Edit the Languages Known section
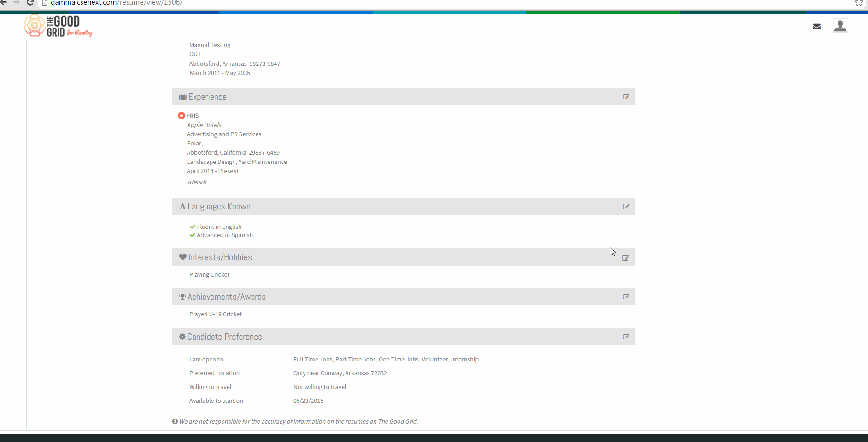Viewport: 868px width, 442px height. (626, 207)
